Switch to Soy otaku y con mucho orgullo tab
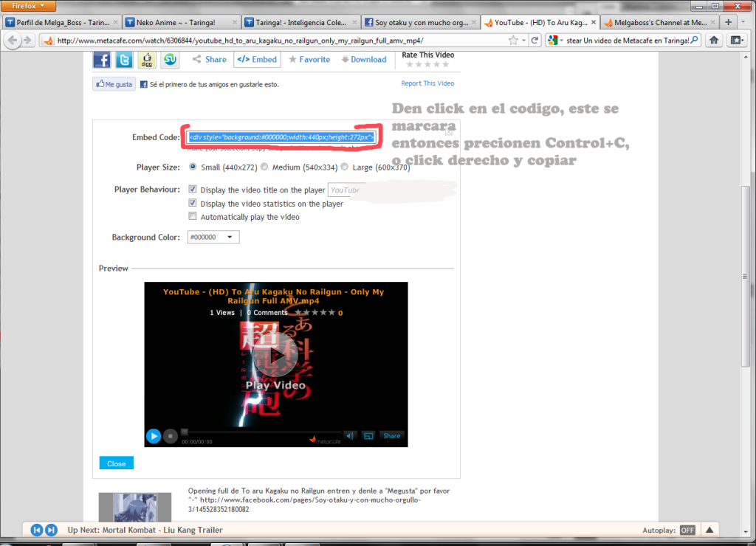The height and width of the screenshot is (546, 756). pyautogui.click(x=420, y=22)
